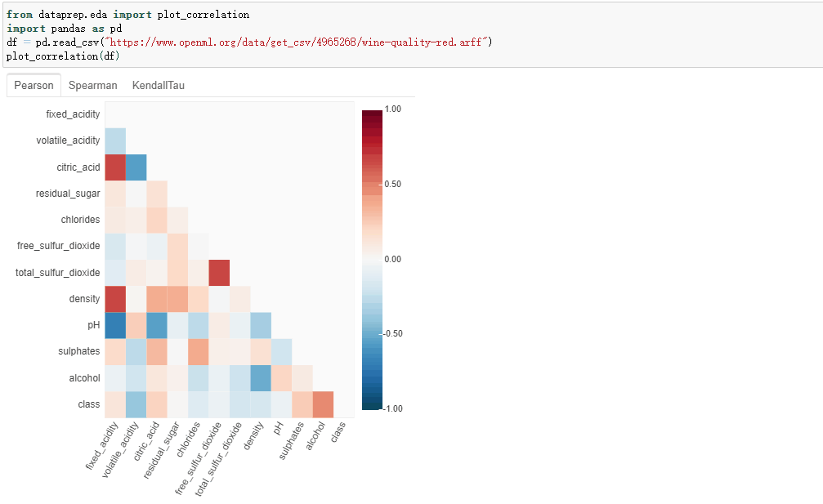
Task: Open the Spearman correlation tab
Action: pos(92,85)
